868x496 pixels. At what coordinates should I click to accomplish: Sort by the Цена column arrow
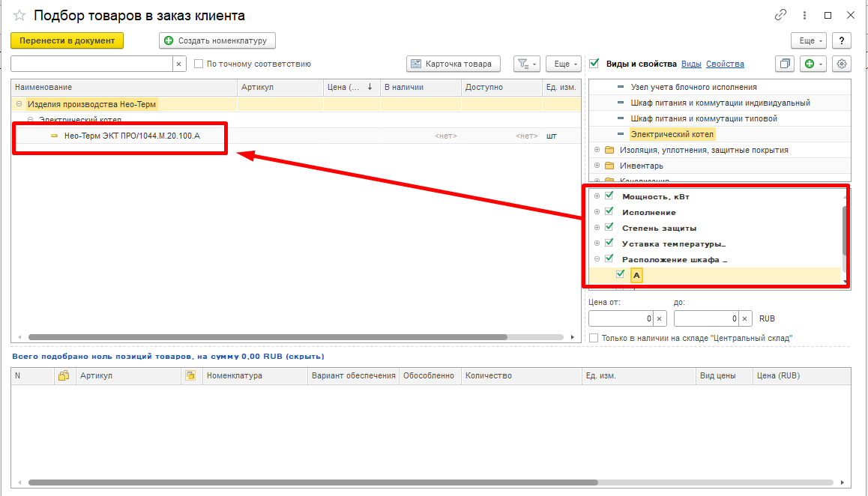coord(370,87)
